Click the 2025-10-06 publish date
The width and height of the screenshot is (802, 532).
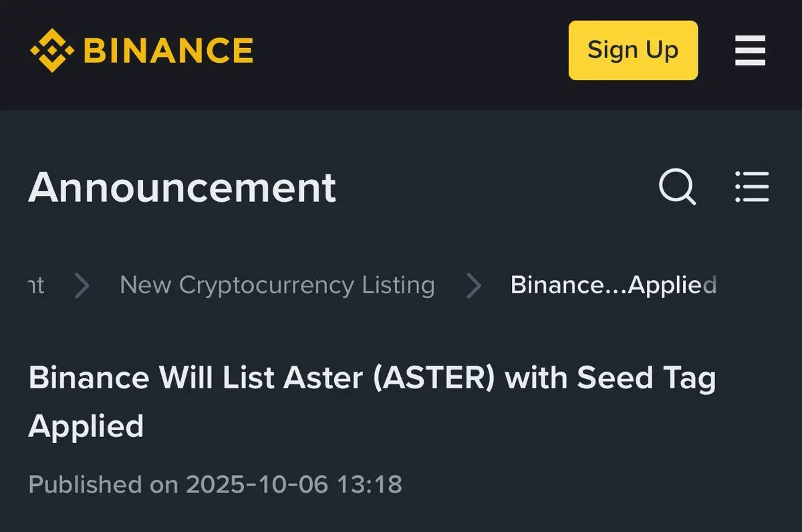(257, 485)
